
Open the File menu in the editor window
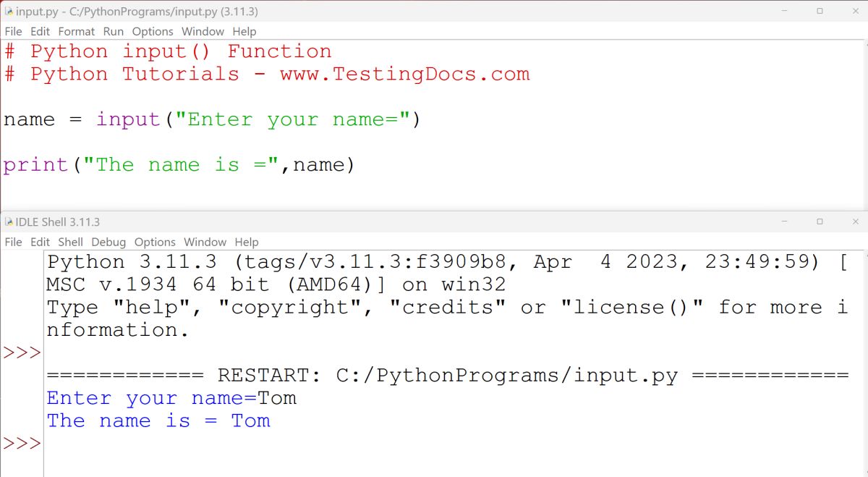tap(13, 31)
